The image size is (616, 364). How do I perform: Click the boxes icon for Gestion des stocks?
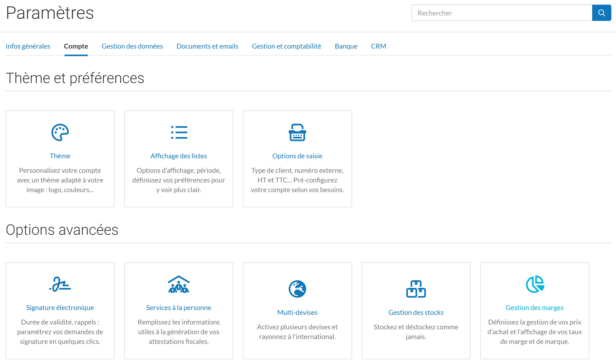[x=416, y=289]
